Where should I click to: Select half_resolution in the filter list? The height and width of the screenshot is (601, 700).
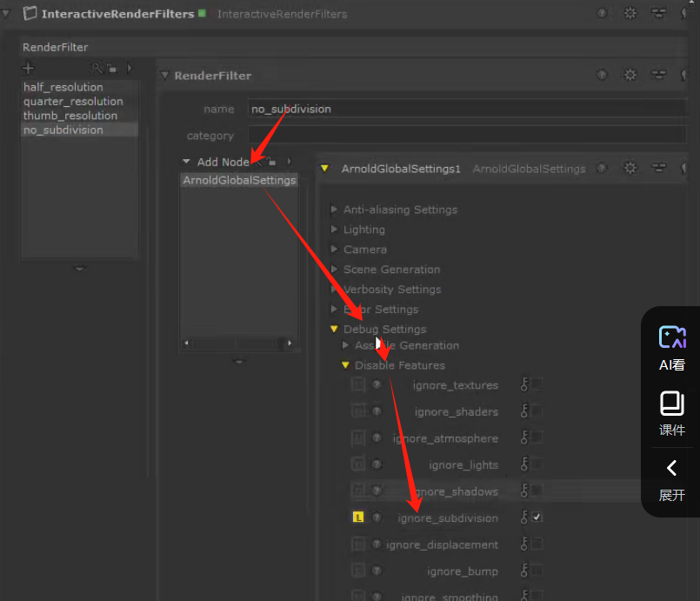(x=63, y=87)
